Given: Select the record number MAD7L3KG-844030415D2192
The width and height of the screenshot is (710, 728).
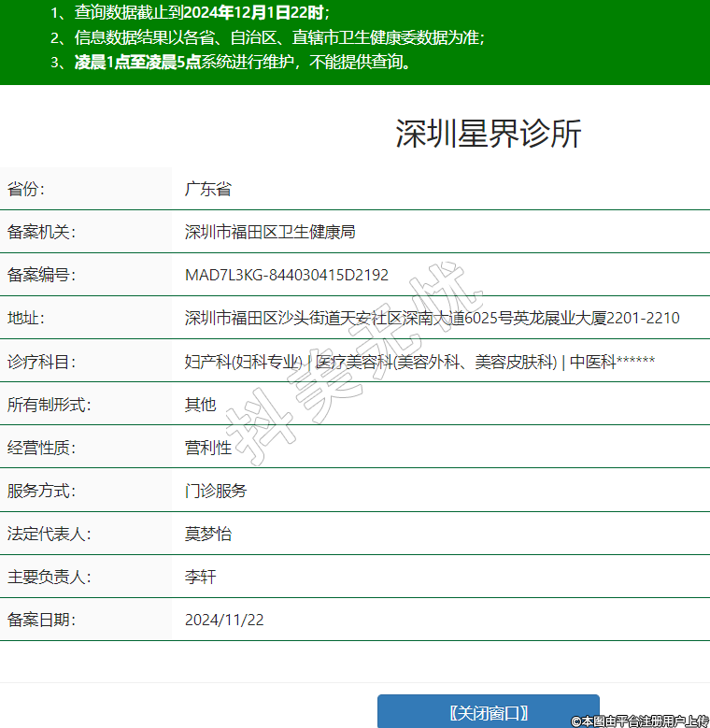Looking at the screenshot, I should [287, 275].
